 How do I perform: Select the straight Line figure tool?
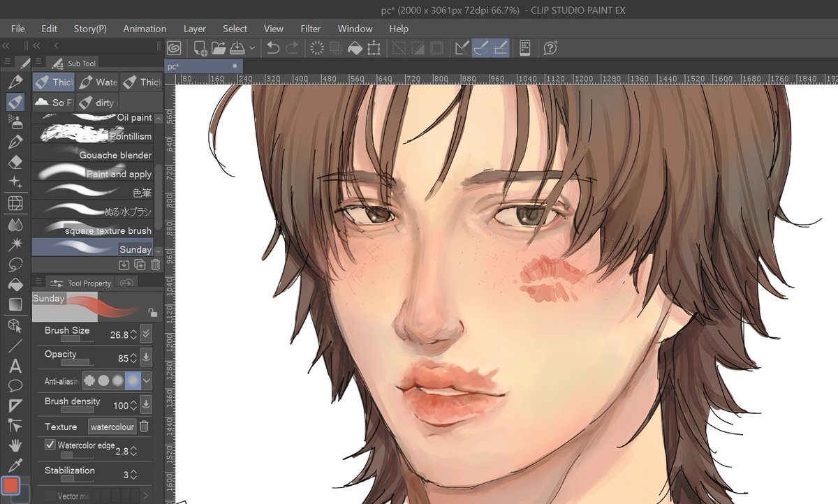(15, 346)
